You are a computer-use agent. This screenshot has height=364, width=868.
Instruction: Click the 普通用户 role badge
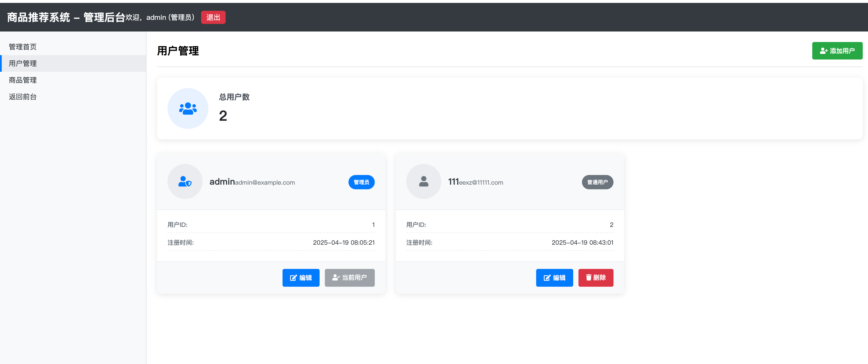click(x=597, y=182)
